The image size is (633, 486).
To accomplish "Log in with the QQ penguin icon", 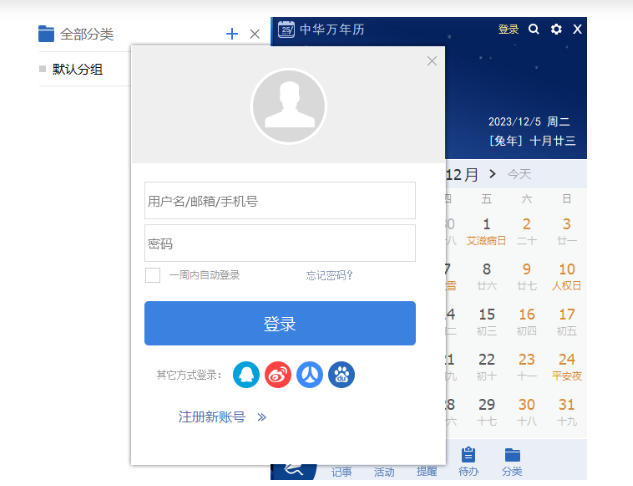I will coord(246,375).
